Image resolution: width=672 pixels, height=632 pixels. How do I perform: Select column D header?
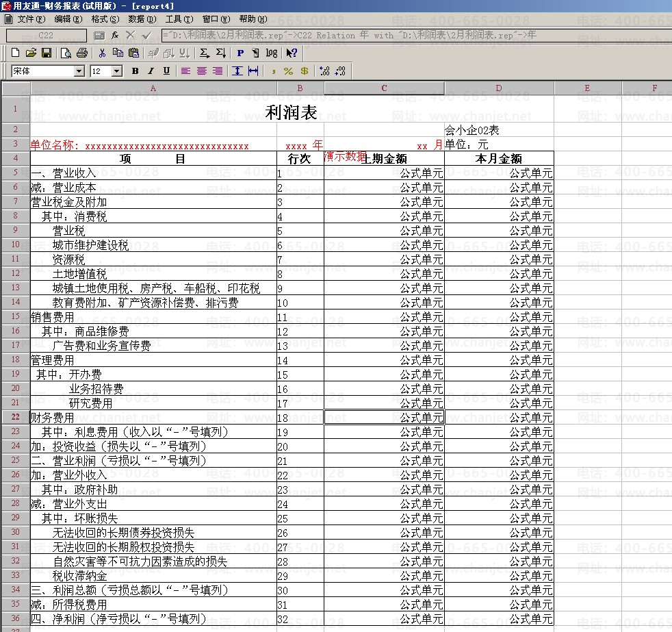(x=499, y=88)
